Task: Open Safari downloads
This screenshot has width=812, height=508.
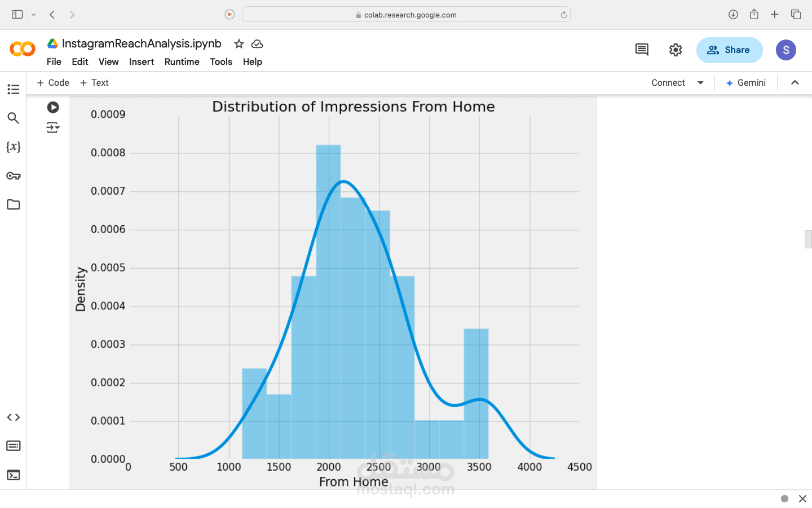Action: tap(733, 15)
